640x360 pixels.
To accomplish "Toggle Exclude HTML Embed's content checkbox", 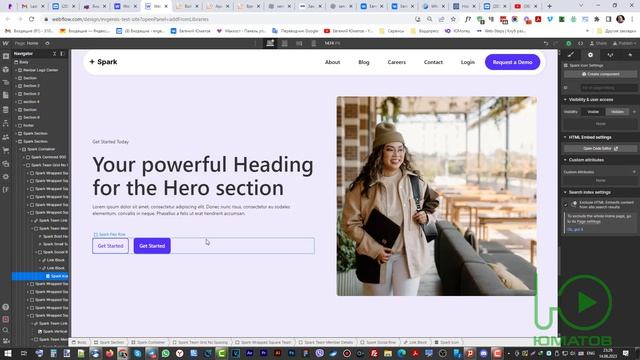I will pyautogui.click(x=566, y=204).
